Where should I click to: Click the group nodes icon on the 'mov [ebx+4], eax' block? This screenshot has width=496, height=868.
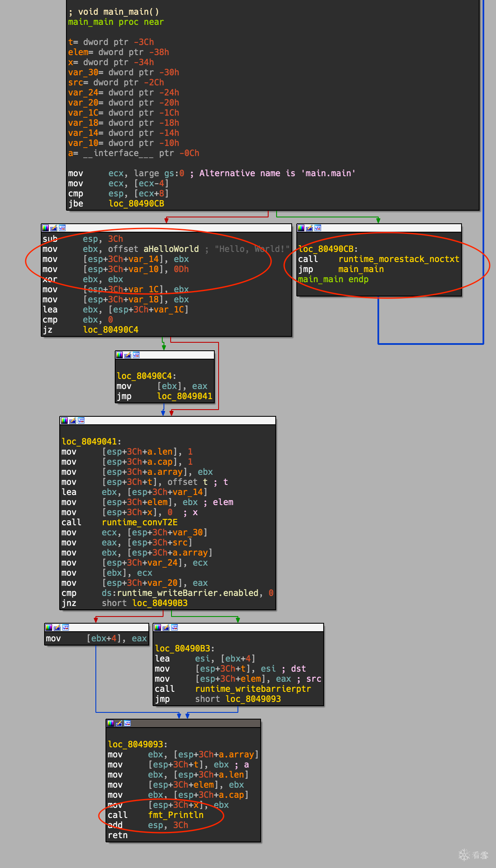(66, 627)
